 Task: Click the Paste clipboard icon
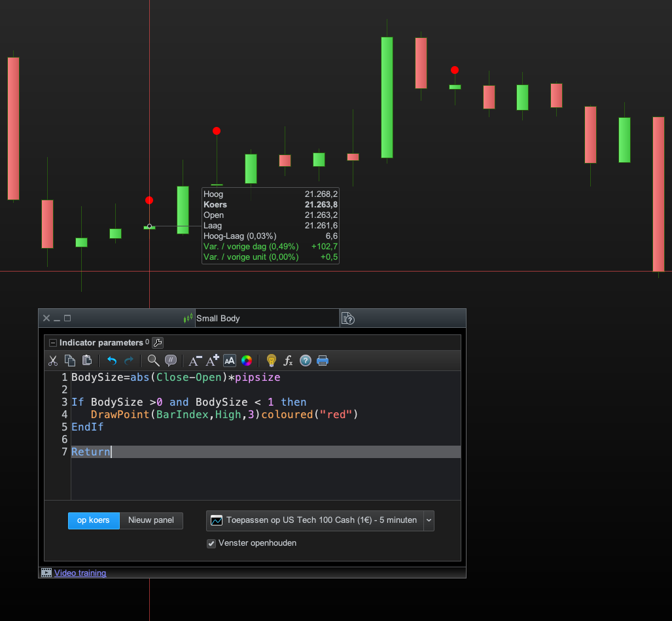point(87,361)
